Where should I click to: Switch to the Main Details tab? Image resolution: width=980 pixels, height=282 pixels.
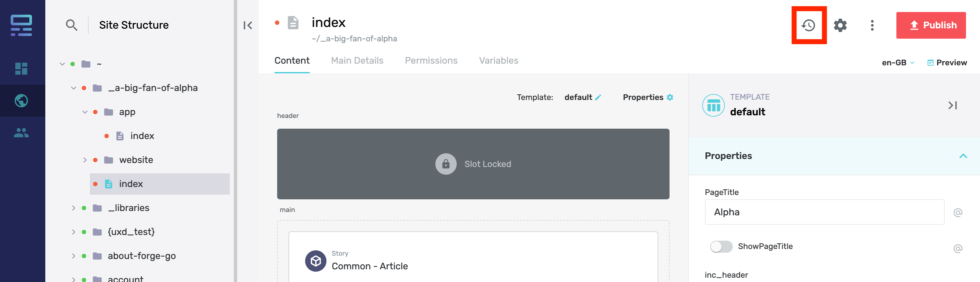(x=357, y=61)
